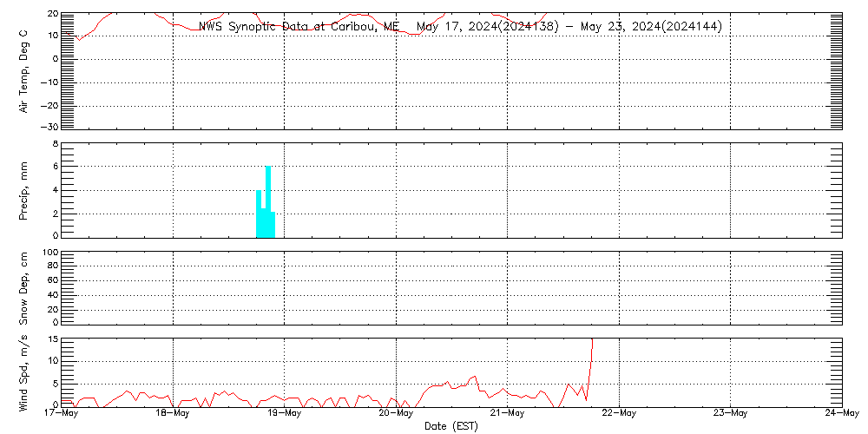868x434 pixels.
Task: Click the '8' tick on the precipitation axis
Action: coord(56,143)
